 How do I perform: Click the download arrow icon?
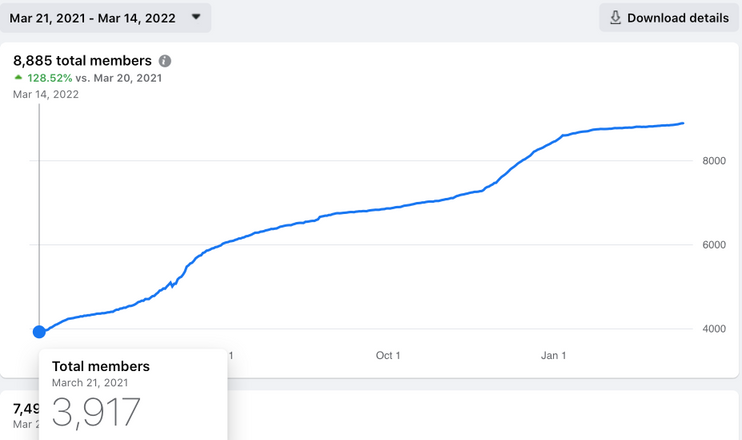click(x=615, y=18)
